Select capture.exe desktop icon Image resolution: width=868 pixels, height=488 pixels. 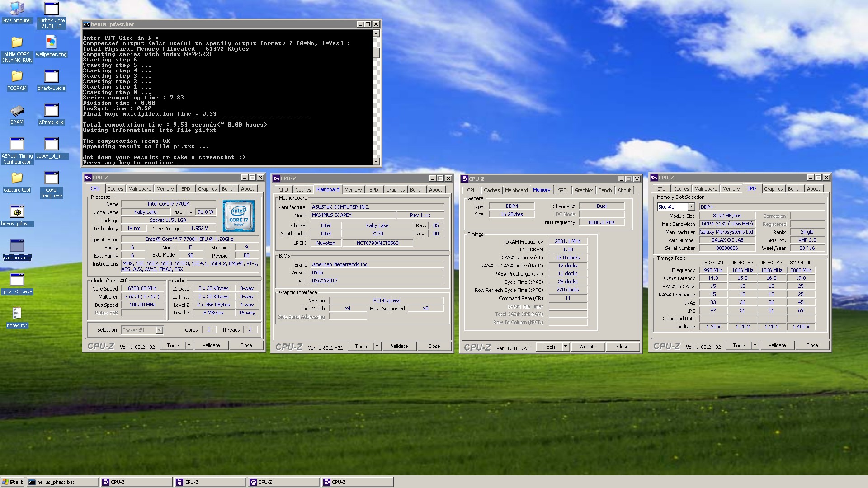click(x=17, y=250)
